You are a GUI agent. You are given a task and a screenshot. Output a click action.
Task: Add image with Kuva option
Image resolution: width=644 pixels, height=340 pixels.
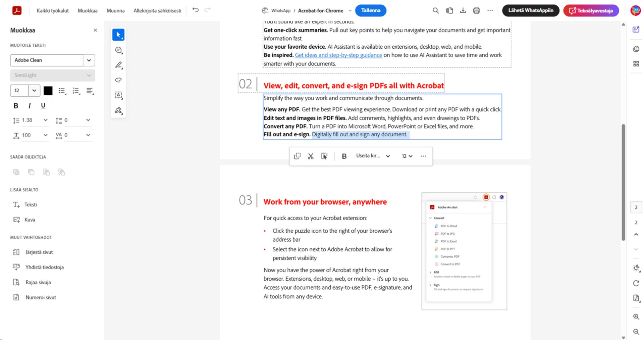click(x=24, y=220)
